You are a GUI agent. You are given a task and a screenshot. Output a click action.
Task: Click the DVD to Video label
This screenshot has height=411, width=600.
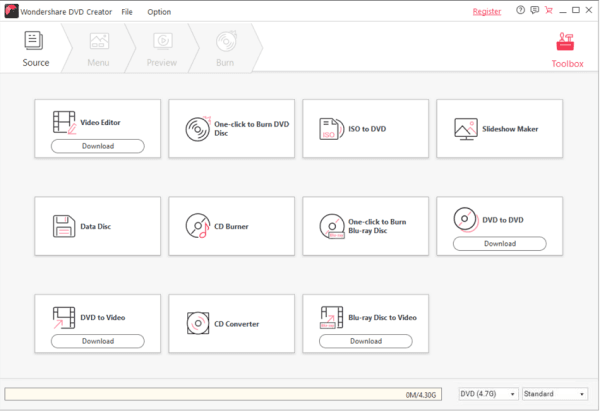[103, 318]
